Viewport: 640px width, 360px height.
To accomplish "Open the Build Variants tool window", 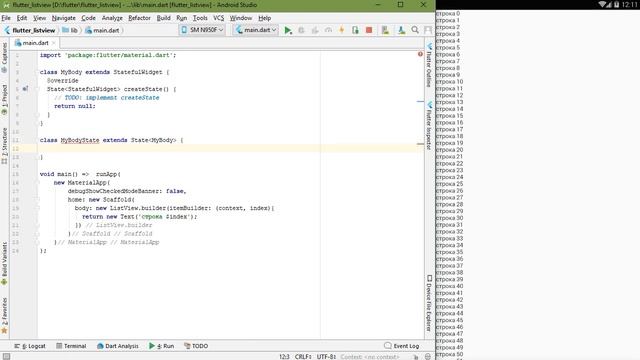I will click(4, 264).
